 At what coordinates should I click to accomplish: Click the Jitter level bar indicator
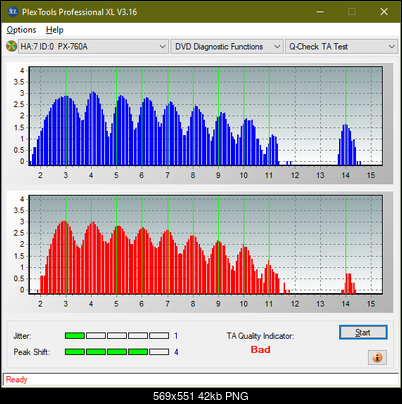tap(117, 336)
